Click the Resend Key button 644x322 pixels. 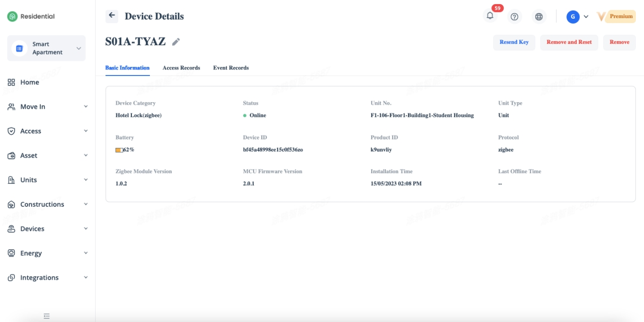click(514, 42)
